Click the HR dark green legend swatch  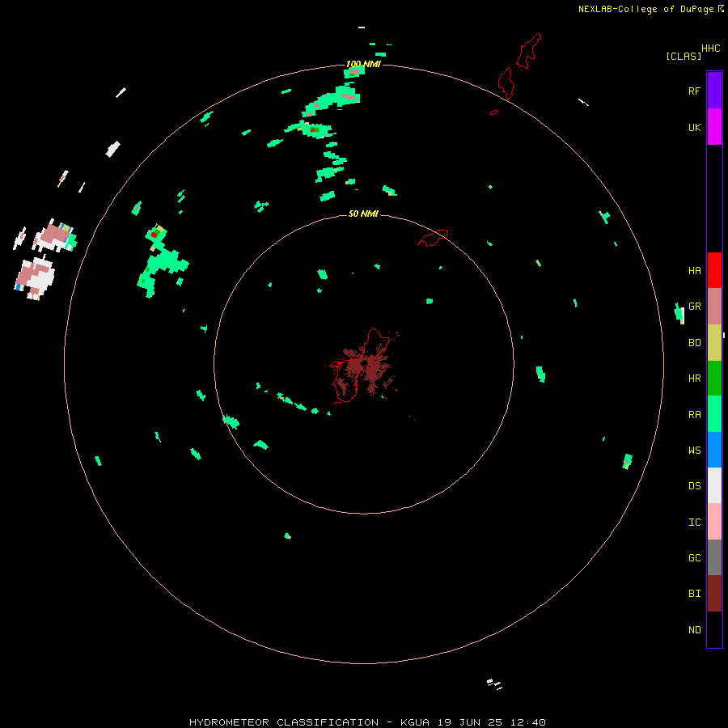[714, 379]
